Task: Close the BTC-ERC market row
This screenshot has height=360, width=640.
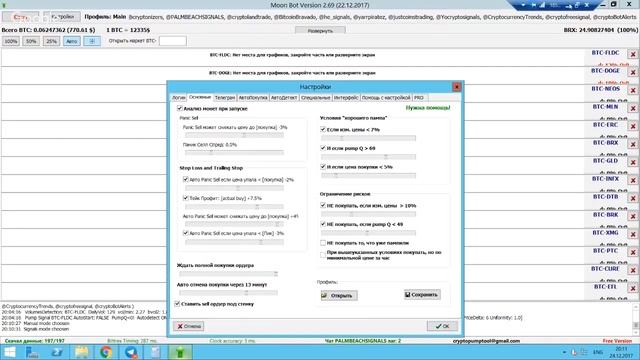Action: pos(633,126)
